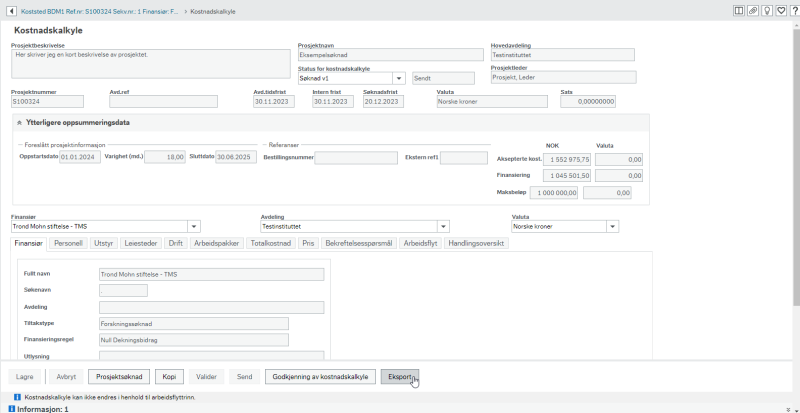
Task: Click the Kopi button
Action: (x=169, y=377)
